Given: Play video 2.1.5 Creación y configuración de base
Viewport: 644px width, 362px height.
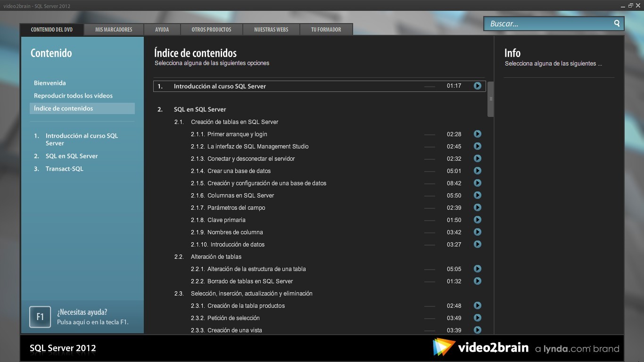Looking at the screenshot, I should 478,183.
